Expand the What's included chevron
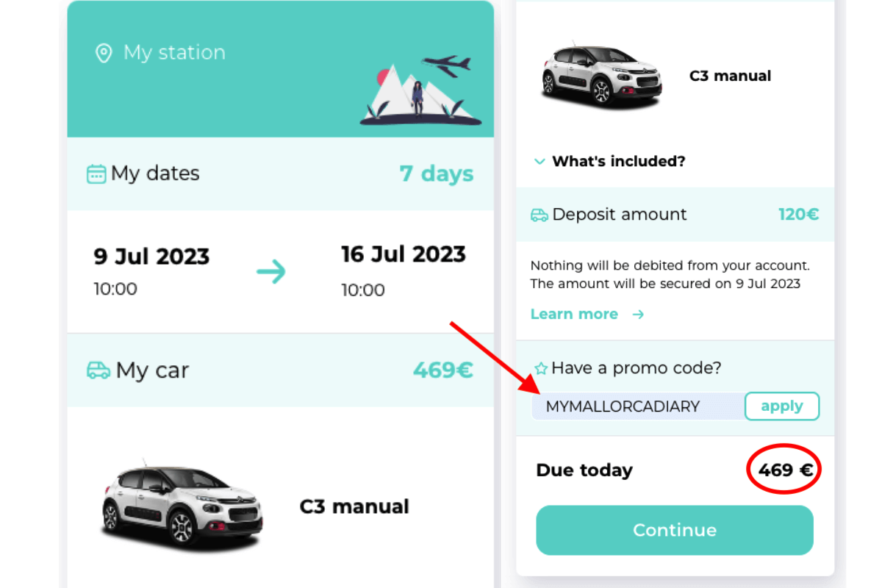 click(x=539, y=162)
